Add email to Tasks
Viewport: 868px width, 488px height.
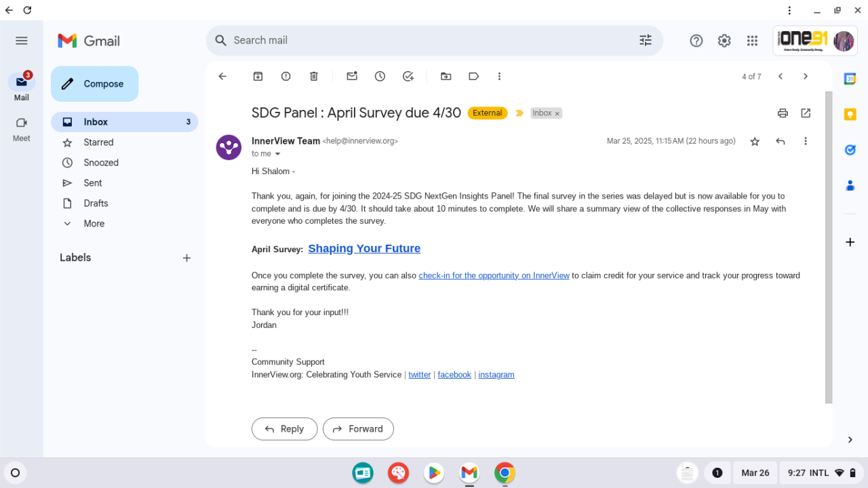408,77
